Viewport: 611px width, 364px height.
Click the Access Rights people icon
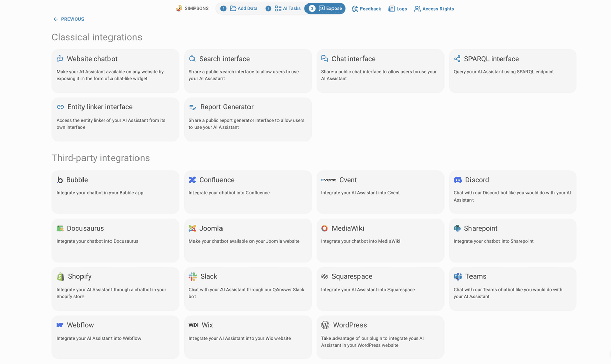click(418, 9)
